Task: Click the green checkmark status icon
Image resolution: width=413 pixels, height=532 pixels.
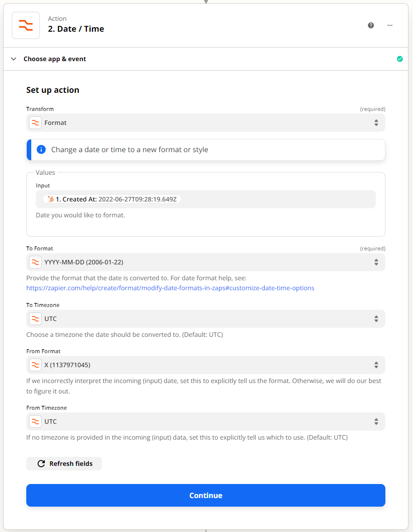Action: click(x=400, y=59)
